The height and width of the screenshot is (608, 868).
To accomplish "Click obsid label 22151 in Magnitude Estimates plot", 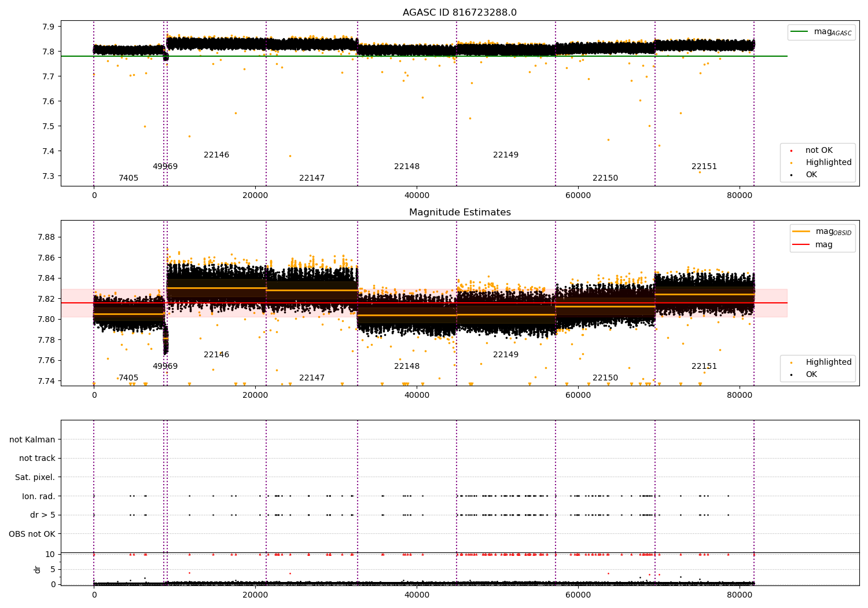I will click(704, 367).
